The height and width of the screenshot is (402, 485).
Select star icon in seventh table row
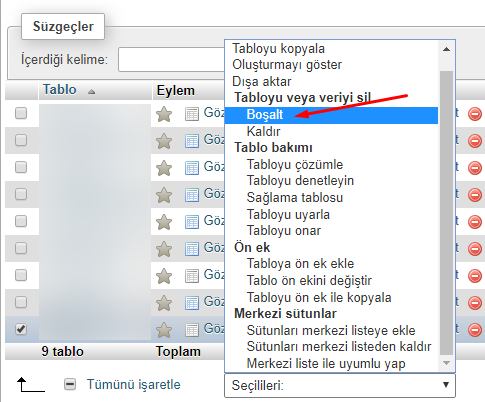(164, 276)
